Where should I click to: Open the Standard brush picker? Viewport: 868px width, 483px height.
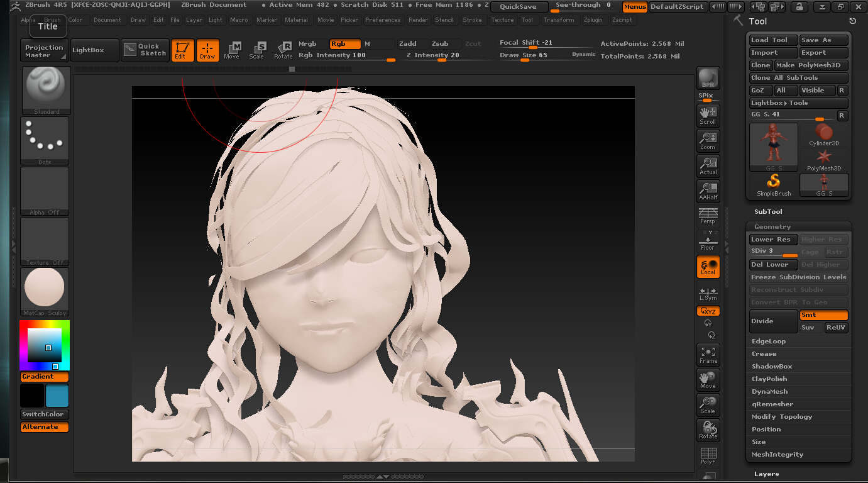(47, 91)
